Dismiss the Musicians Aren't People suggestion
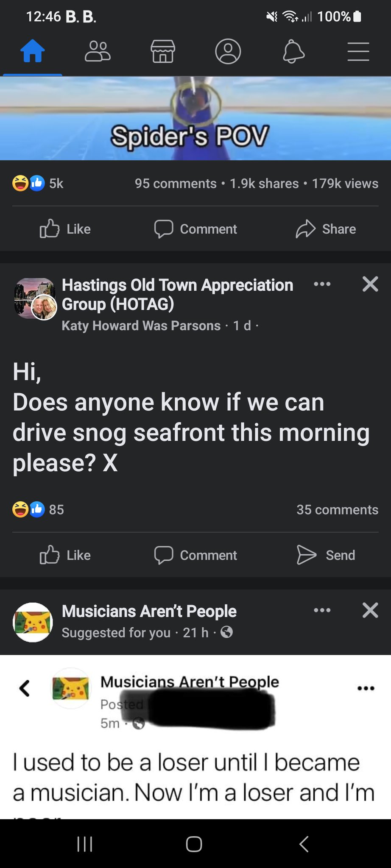The width and height of the screenshot is (391, 868). [x=370, y=610]
